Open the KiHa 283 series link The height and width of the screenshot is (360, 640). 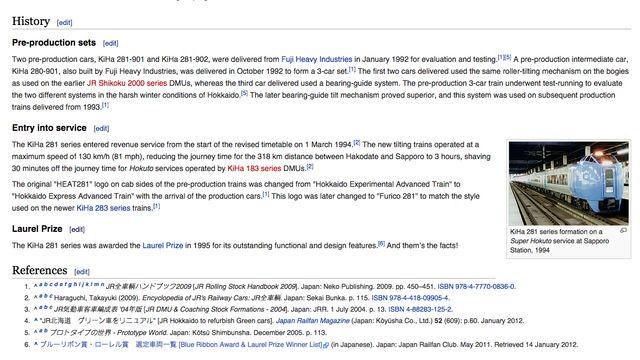tap(103, 208)
